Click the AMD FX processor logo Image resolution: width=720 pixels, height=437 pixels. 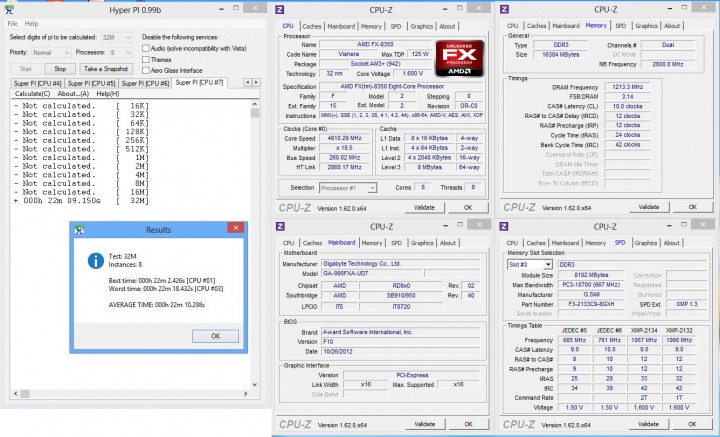[460, 58]
